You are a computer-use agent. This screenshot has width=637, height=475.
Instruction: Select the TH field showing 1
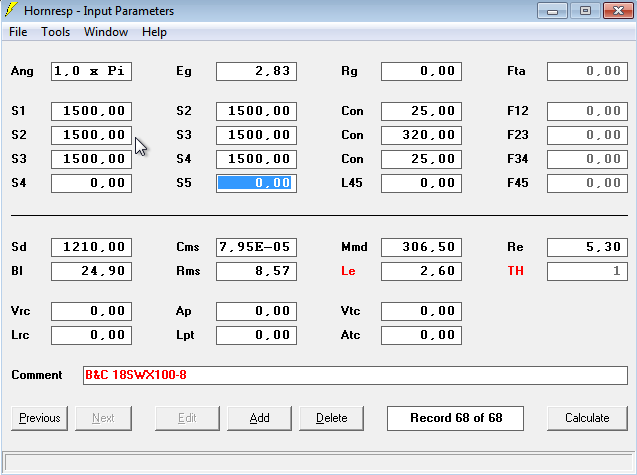(x=587, y=271)
